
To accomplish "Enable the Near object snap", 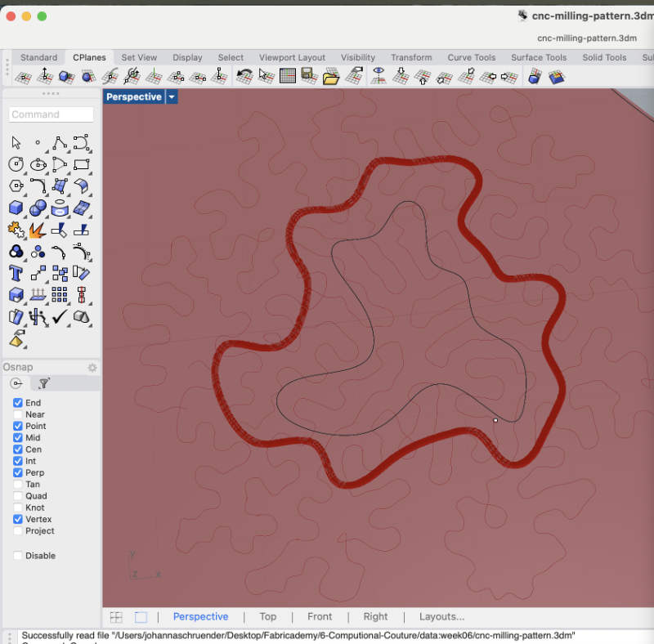I will tap(18, 414).
